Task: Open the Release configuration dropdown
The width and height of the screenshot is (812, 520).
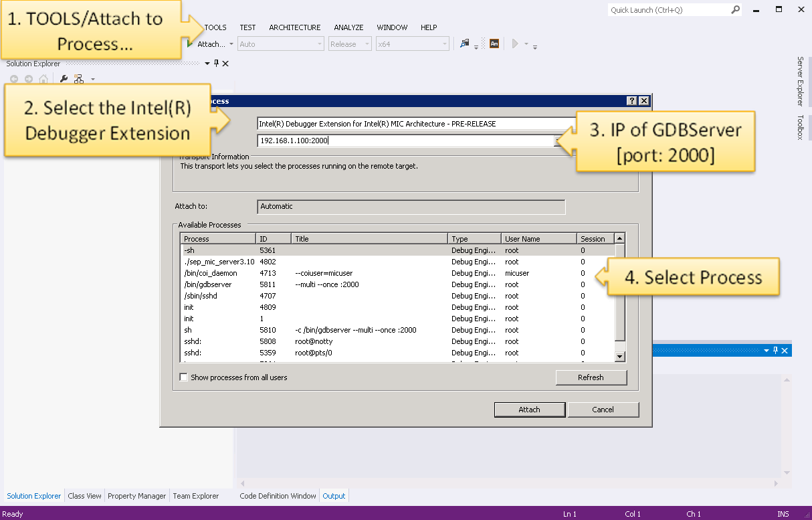Action: tap(350, 44)
